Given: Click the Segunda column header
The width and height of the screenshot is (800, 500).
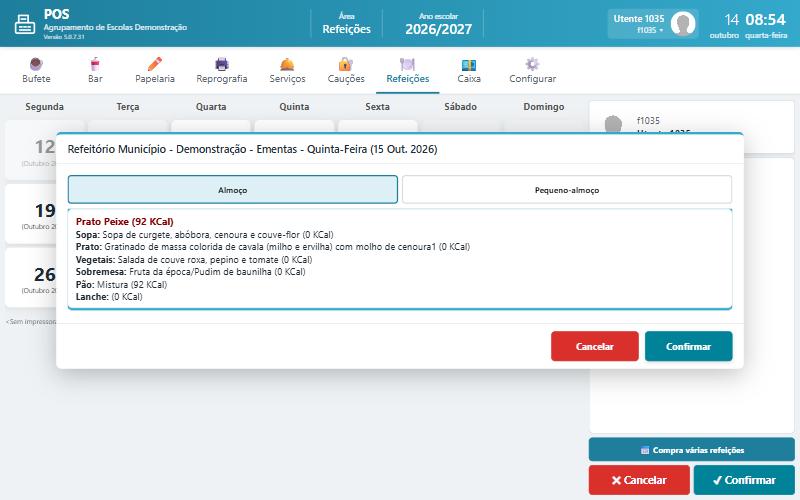Looking at the screenshot, I should [44, 107].
